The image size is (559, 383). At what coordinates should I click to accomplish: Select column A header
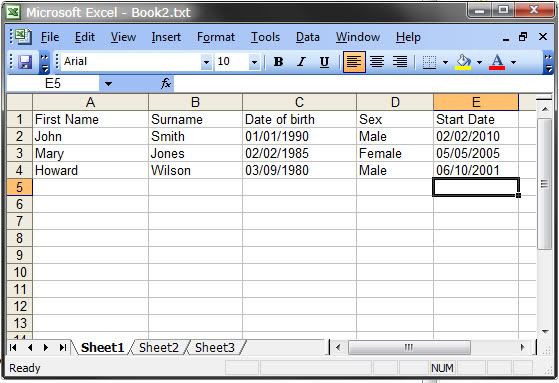click(91, 102)
